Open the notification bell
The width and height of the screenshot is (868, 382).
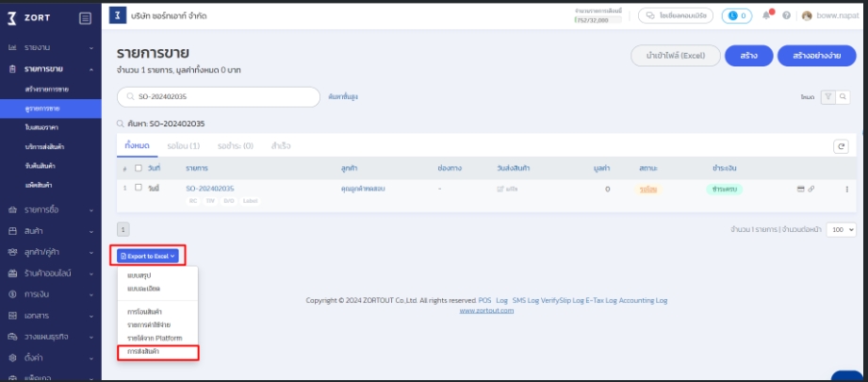768,16
